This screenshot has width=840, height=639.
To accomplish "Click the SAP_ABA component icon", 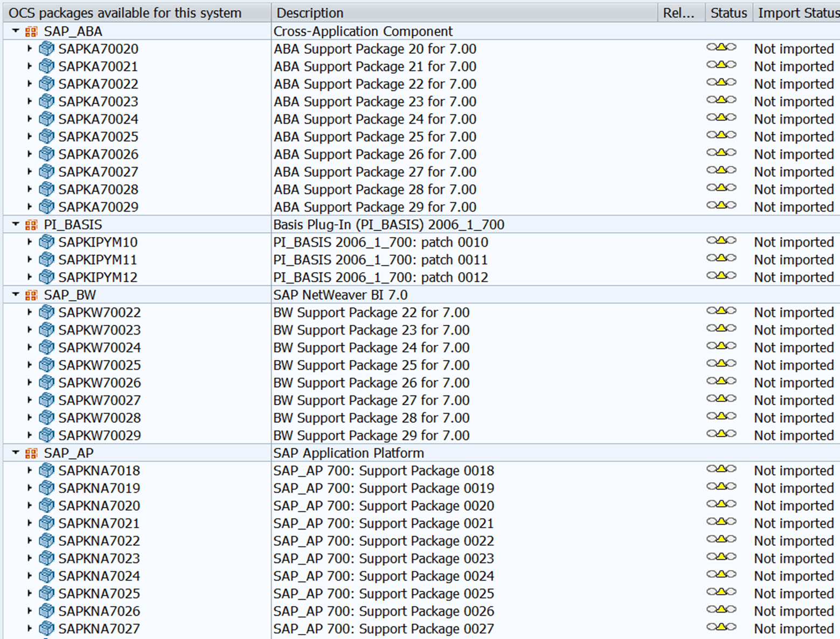I will tap(31, 31).
